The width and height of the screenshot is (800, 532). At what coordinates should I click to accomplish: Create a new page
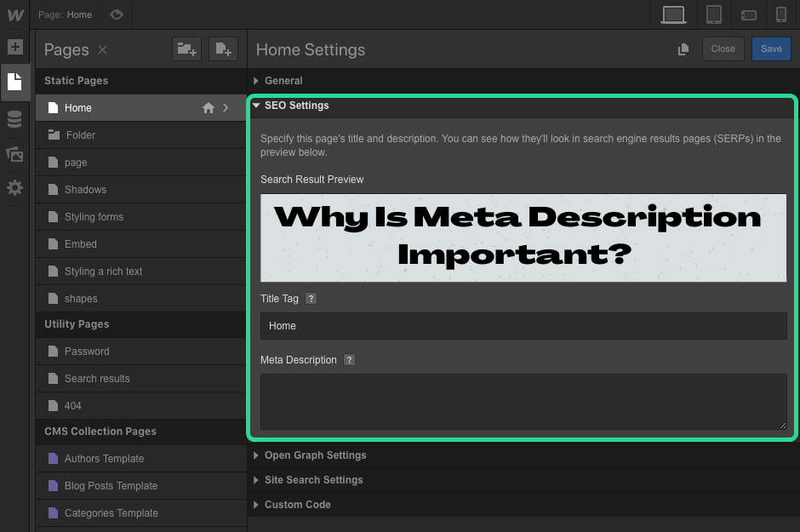tap(223, 49)
